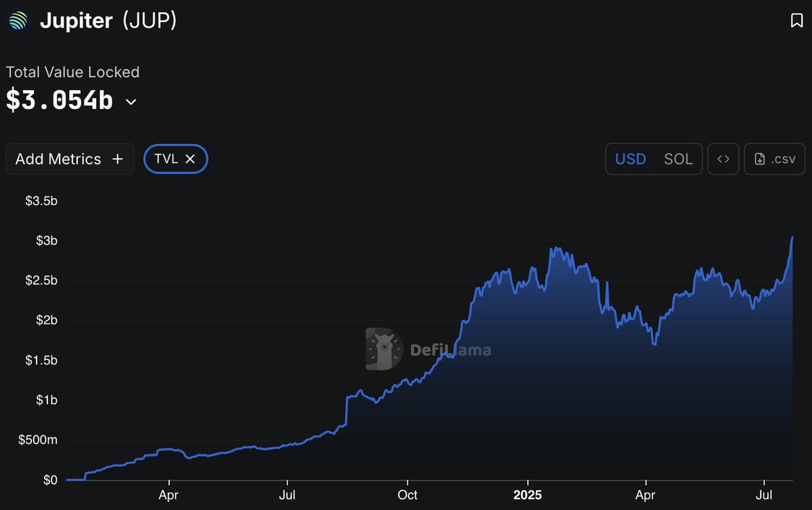Click the Apr label left of Jul 2024
812x510 pixels.
[x=168, y=495]
